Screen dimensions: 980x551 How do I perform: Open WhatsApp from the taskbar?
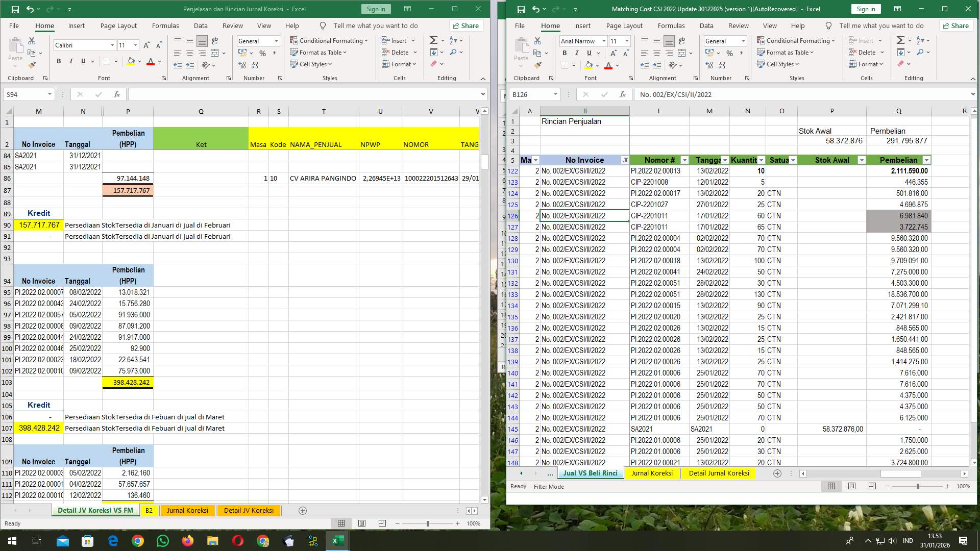pyautogui.click(x=163, y=540)
